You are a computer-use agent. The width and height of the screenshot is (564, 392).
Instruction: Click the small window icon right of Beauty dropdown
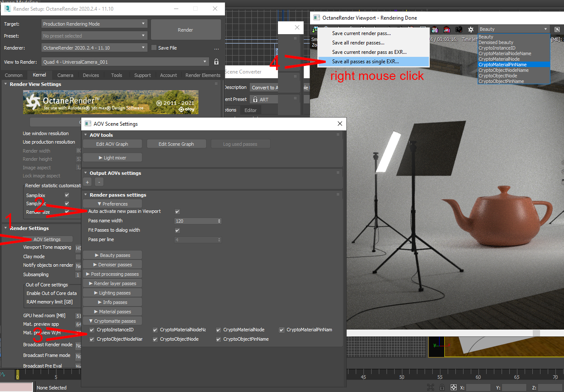[557, 29]
